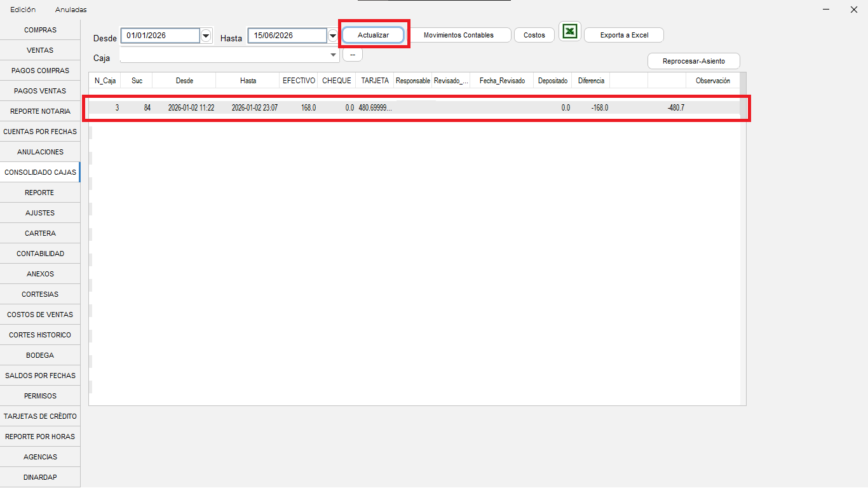This screenshot has height=488, width=868.
Task: Click the Actualizar button
Action: coord(374,35)
